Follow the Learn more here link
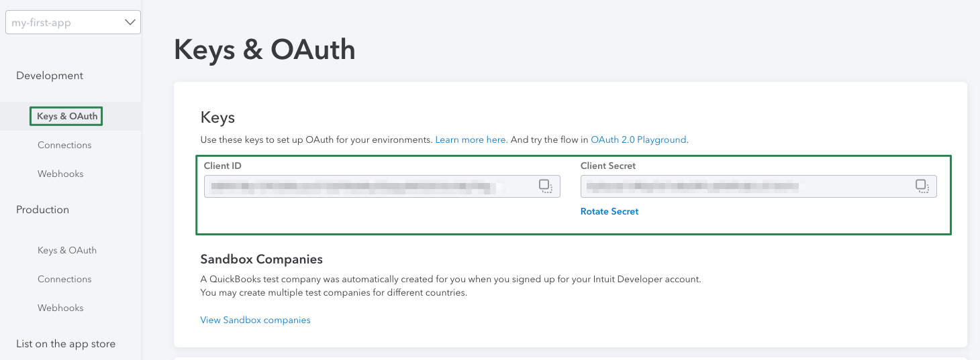 coord(471,140)
